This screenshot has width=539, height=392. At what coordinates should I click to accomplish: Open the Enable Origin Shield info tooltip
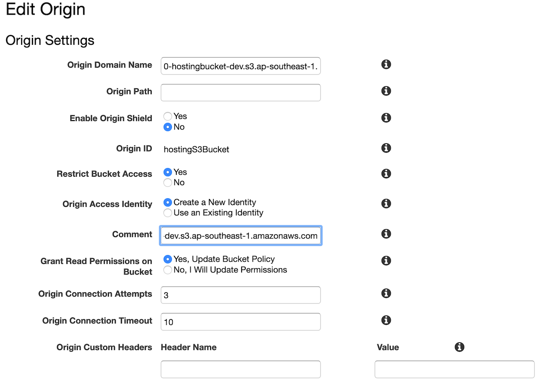click(x=386, y=118)
